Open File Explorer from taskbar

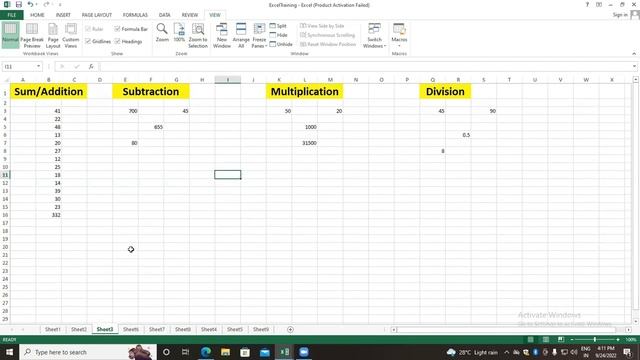point(225,352)
